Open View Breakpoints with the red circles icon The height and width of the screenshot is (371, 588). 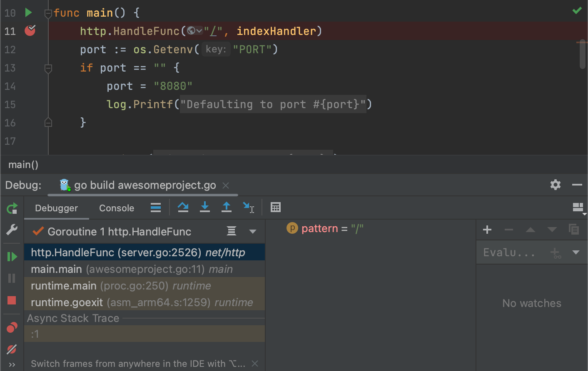pyautogui.click(x=11, y=327)
